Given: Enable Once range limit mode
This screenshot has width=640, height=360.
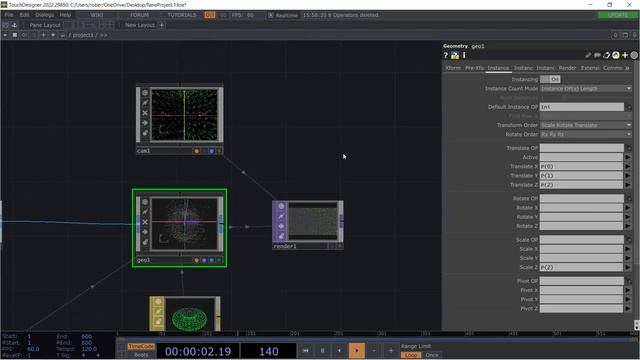Looking at the screenshot, I should pos(432,355).
